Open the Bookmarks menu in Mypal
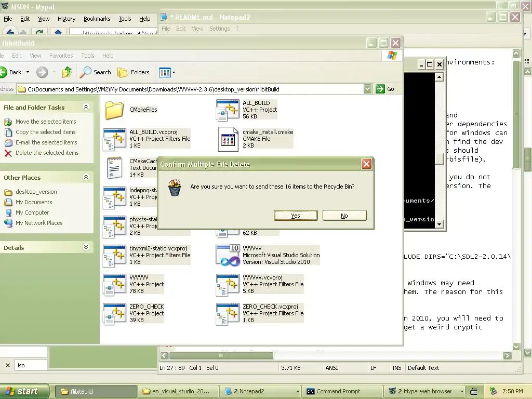The image size is (532, 399). [x=97, y=19]
